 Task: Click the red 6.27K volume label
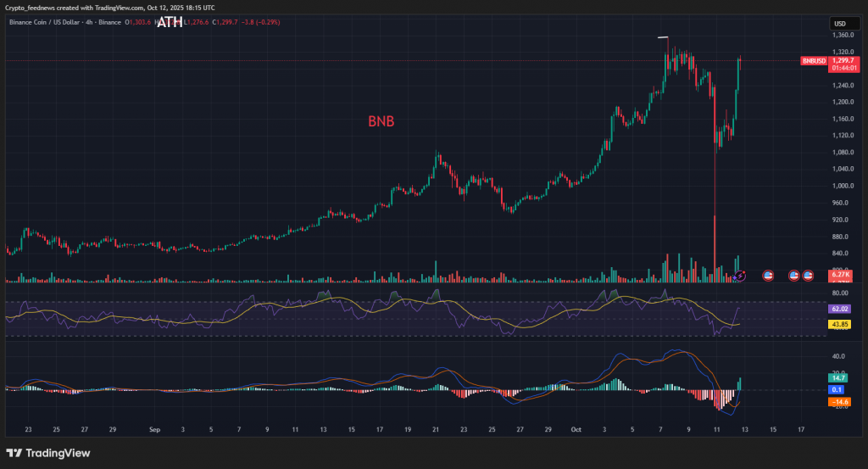840,275
